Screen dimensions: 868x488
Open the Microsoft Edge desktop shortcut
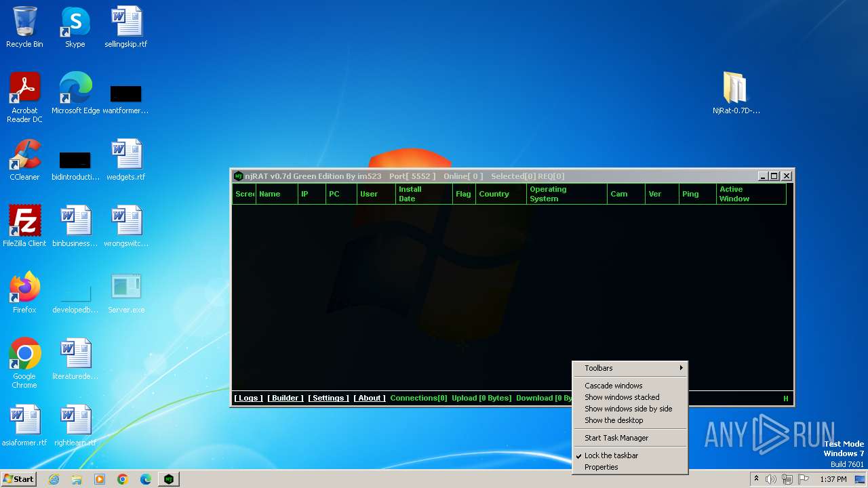75,93
